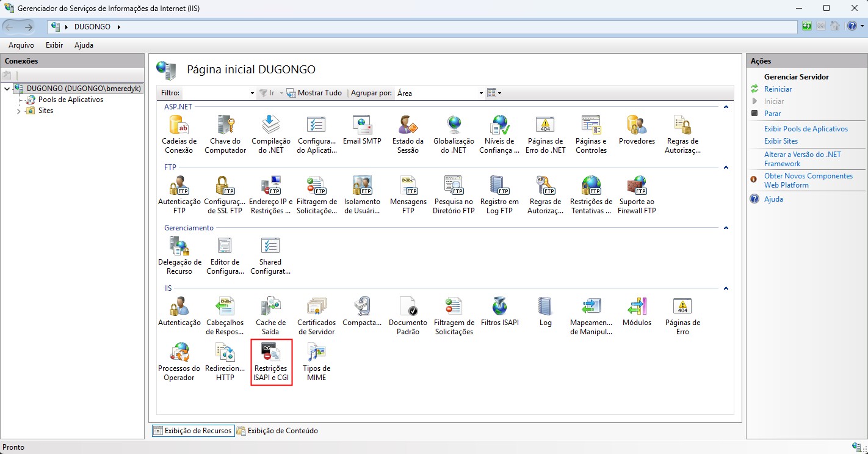868x454 pixels.
Task: Open Restrições ISAPI e CGI
Action: 270,362
